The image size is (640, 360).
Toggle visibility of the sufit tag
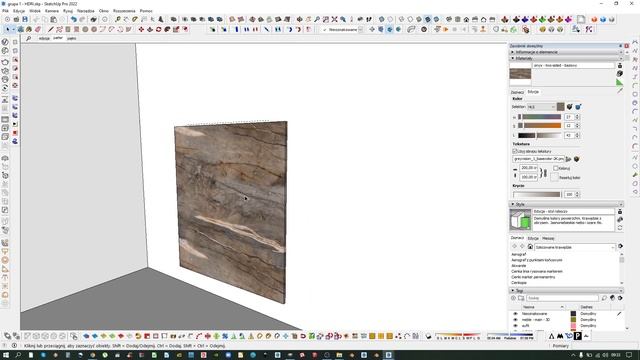[515, 326]
